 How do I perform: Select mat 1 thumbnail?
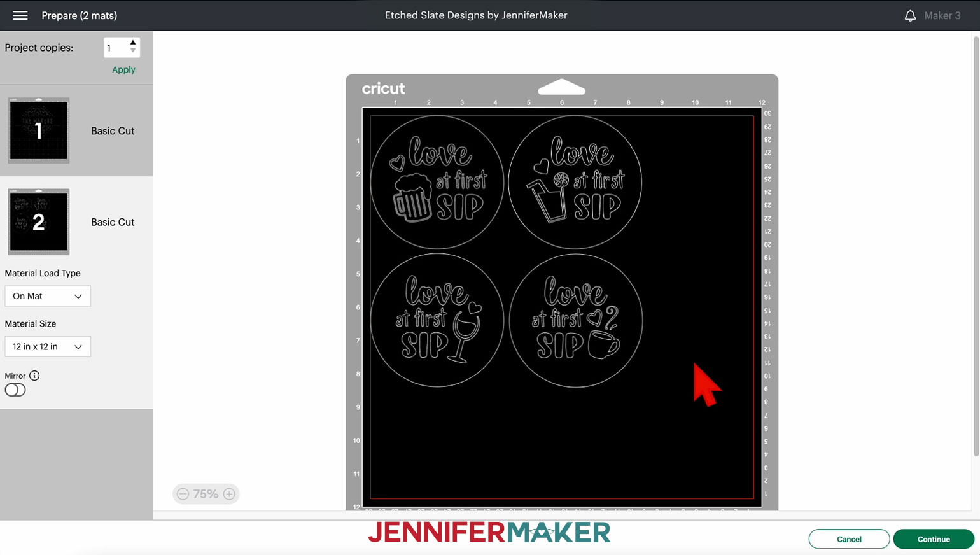[x=39, y=130]
